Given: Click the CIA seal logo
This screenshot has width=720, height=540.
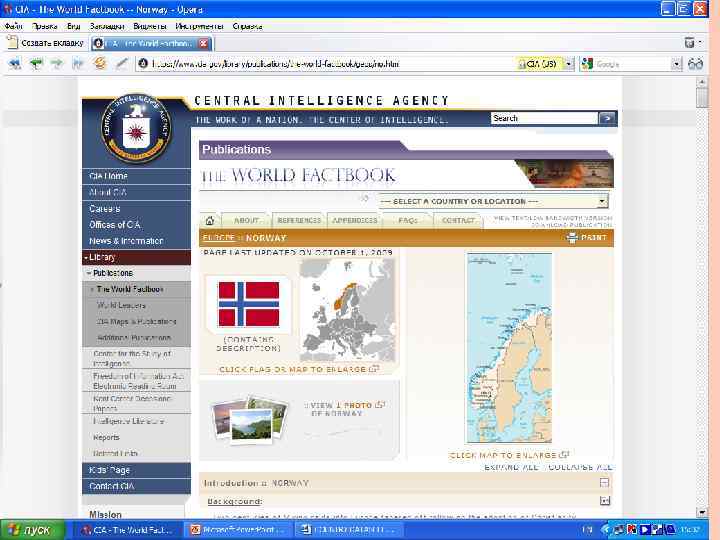Looking at the screenshot, I should (x=136, y=129).
